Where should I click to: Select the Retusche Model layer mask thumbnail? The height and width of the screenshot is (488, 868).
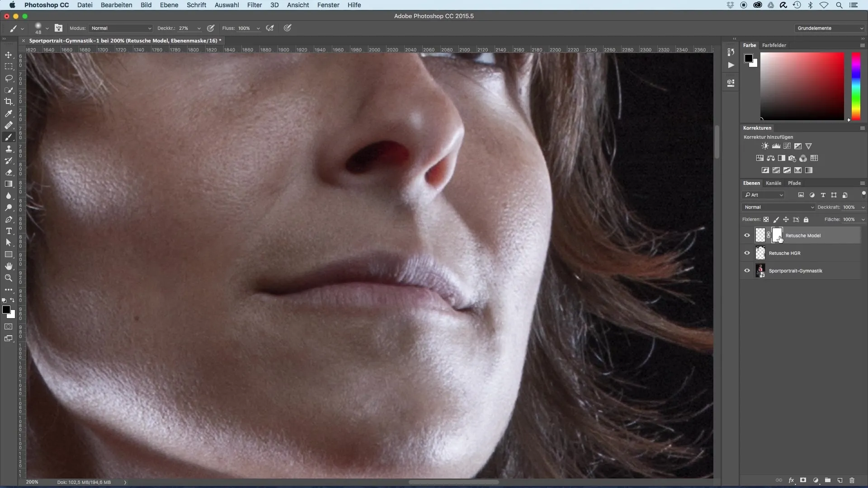(777, 235)
